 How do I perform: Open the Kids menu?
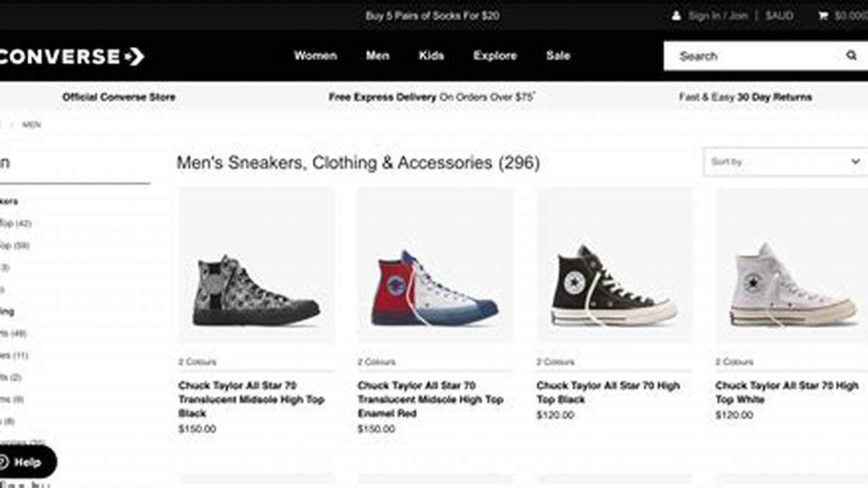(432, 56)
